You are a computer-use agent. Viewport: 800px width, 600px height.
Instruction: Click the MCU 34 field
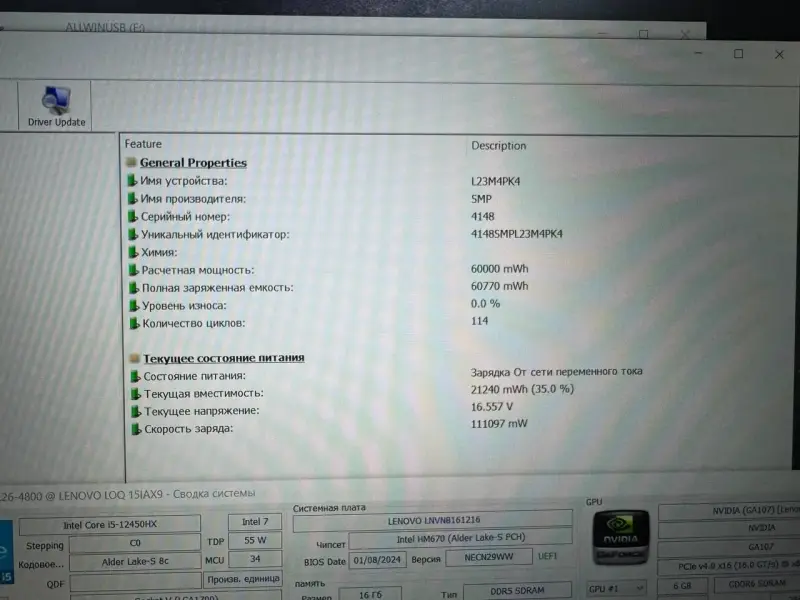tap(255, 559)
